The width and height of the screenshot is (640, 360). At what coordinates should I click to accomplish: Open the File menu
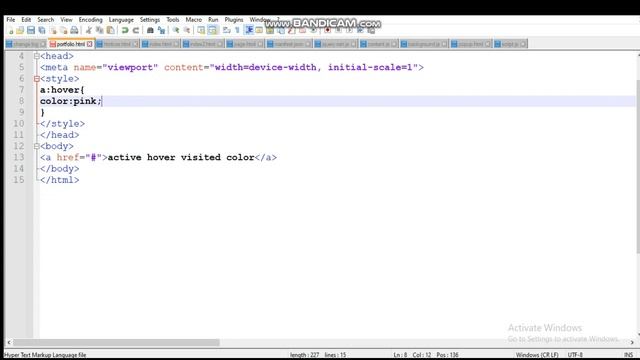click(x=11, y=20)
